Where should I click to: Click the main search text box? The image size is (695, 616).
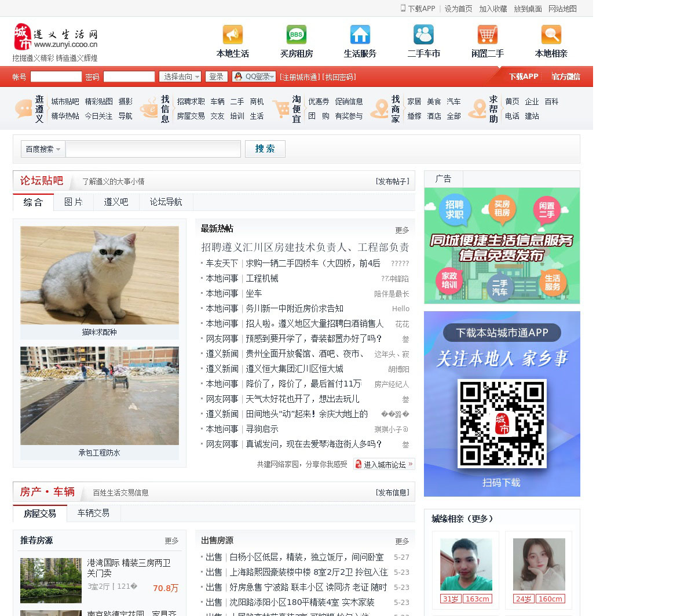click(153, 149)
